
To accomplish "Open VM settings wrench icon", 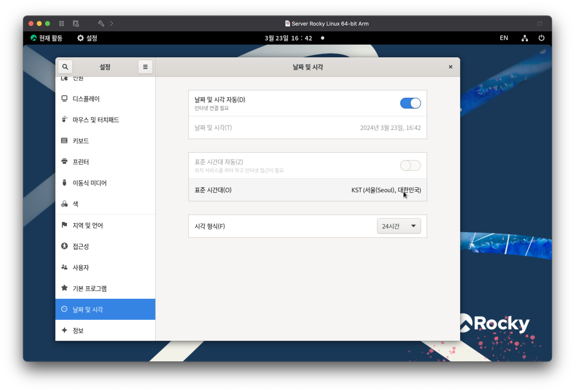I will click(101, 24).
